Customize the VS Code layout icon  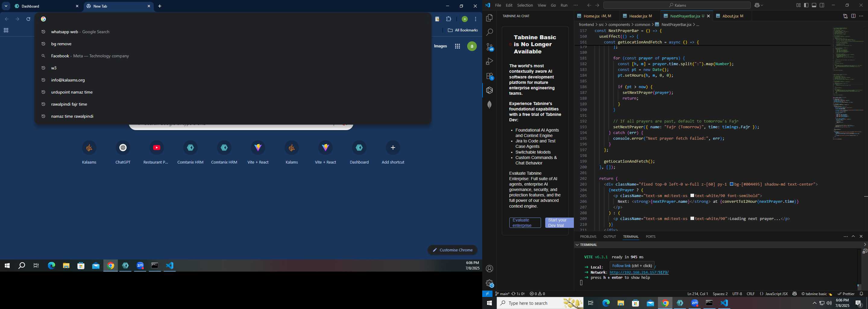pos(798,5)
